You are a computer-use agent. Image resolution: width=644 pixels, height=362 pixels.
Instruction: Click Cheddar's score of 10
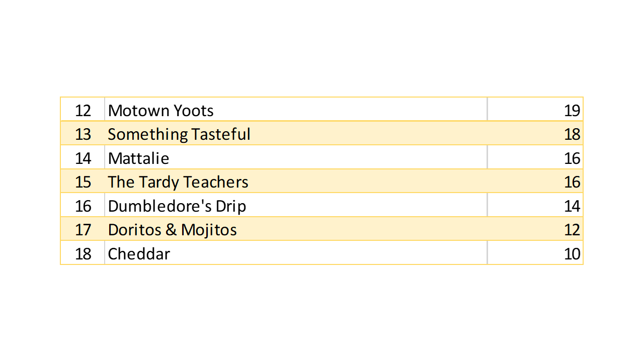[572, 254]
